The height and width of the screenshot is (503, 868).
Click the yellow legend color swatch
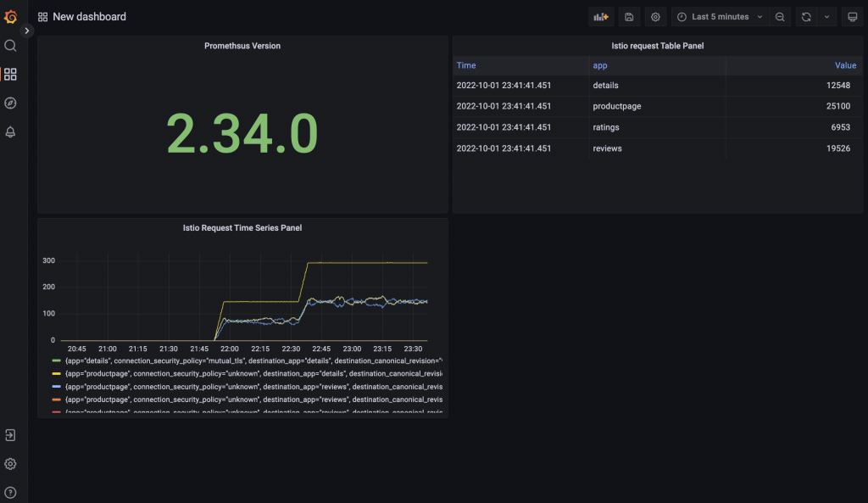[x=56, y=373]
